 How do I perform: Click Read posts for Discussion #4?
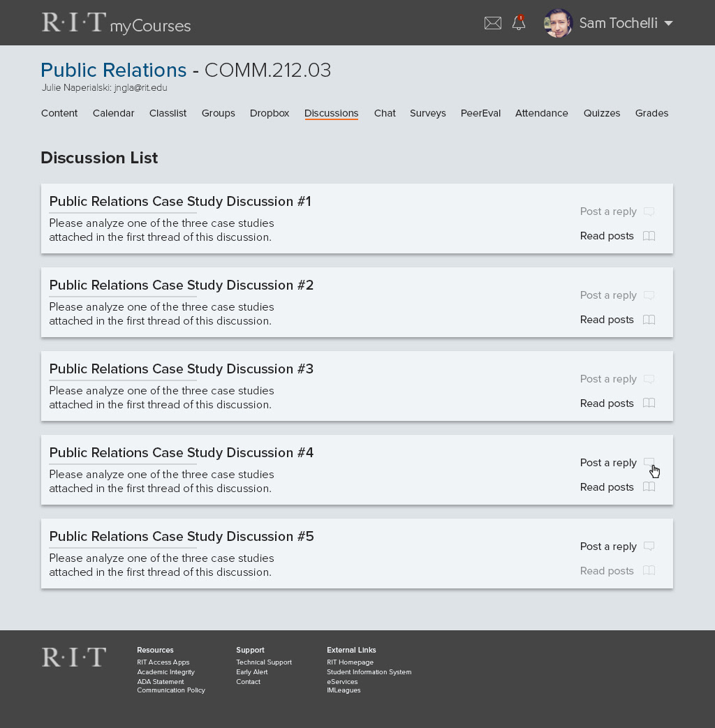pos(607,487)
